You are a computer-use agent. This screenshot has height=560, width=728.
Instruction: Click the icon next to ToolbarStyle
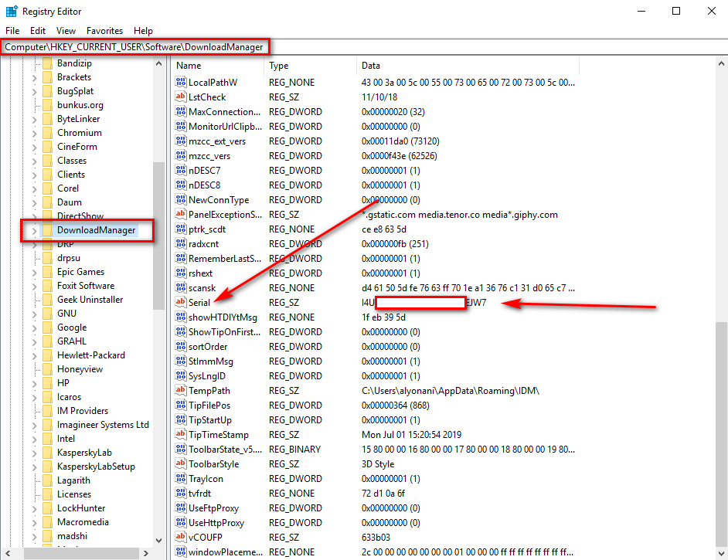coord(181,463)
